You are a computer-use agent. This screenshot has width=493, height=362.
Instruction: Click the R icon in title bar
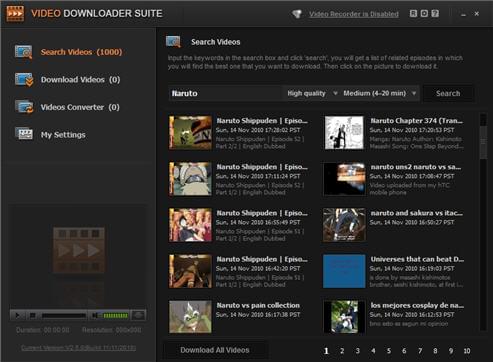[x=413, y=13]
